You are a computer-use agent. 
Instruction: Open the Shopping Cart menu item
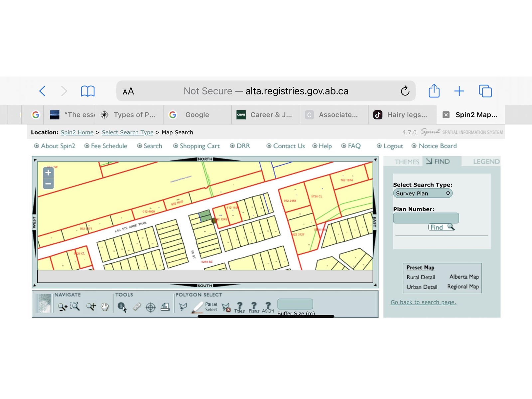coord(199,146)
